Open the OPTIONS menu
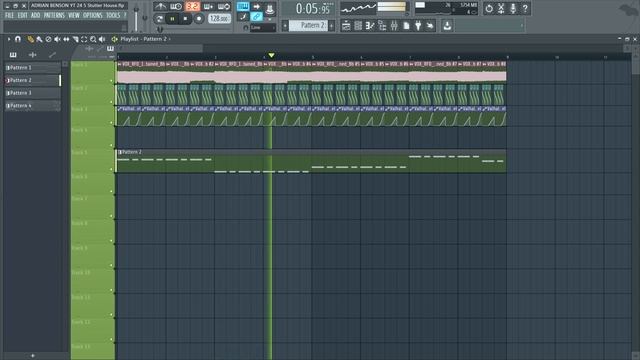 coord(93,16)
